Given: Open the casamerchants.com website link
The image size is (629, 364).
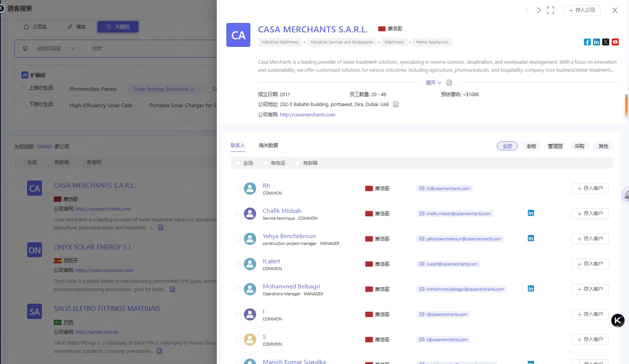Looking at the screenshot, I should tap(307, 114).
